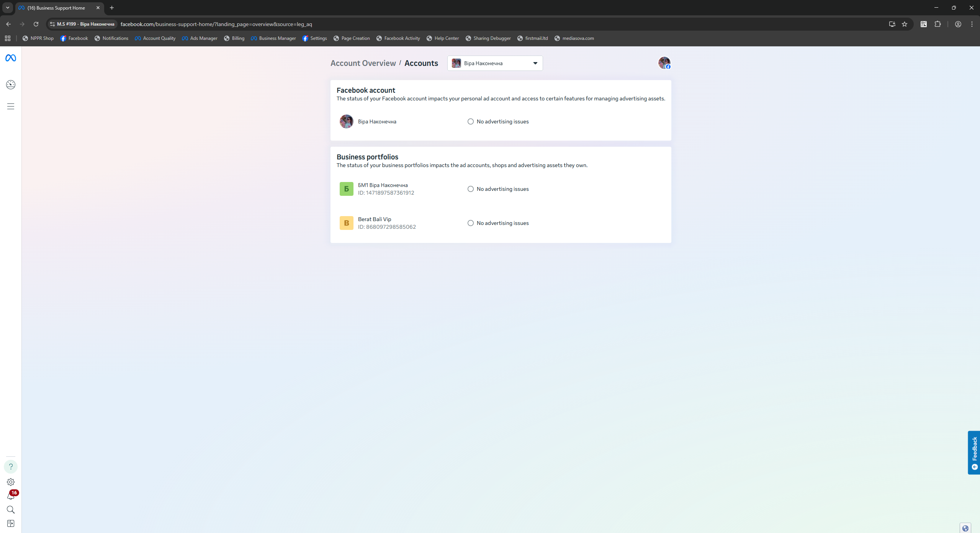Open Chrome's three-dot menu
Image resolution: width=980 pixels, height=533 pixels.
972,24
